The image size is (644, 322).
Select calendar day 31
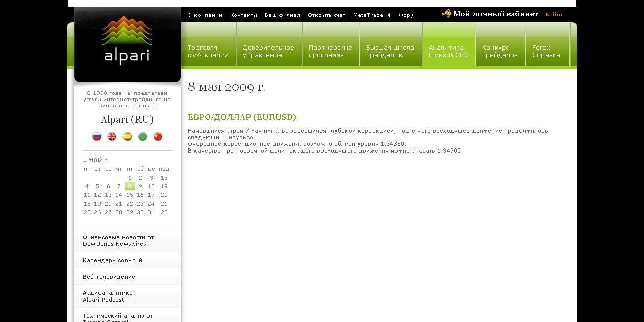[151, 212]
